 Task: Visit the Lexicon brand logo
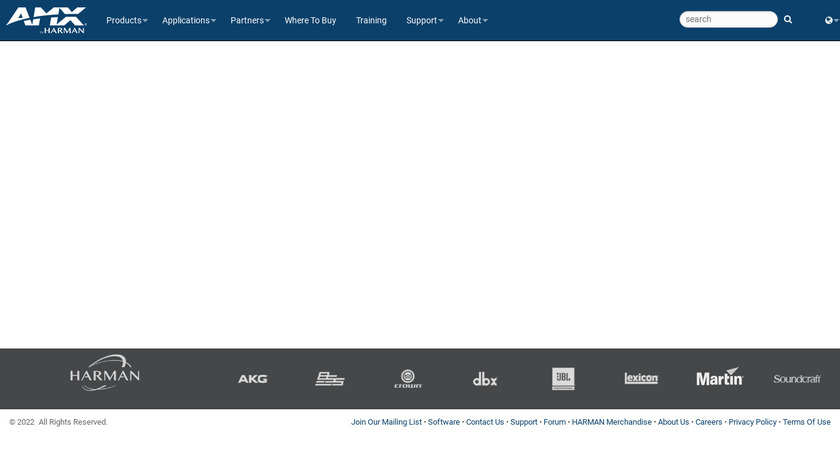point(641,378)
